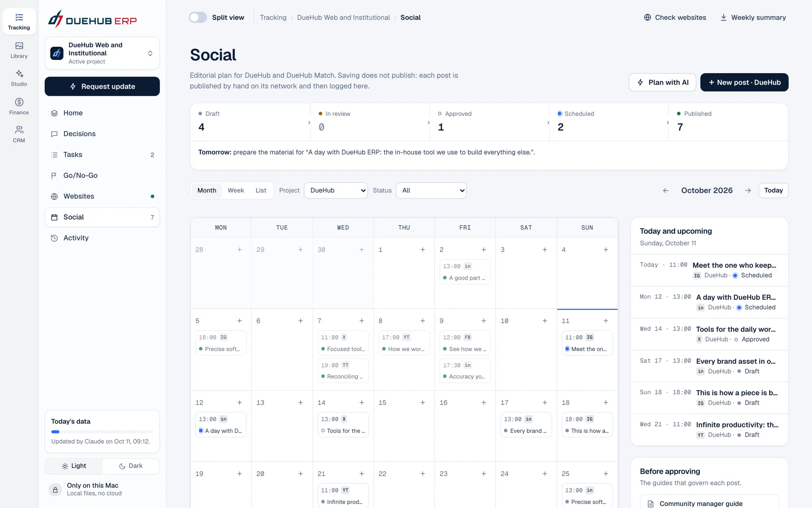
Task: Add a post on October 3
Action: 545,250
